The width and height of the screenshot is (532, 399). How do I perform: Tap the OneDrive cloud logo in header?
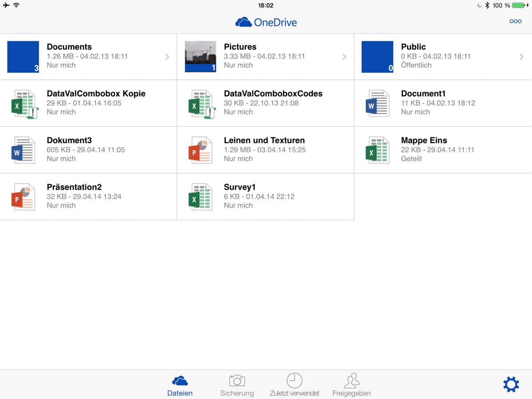point(243,22)
